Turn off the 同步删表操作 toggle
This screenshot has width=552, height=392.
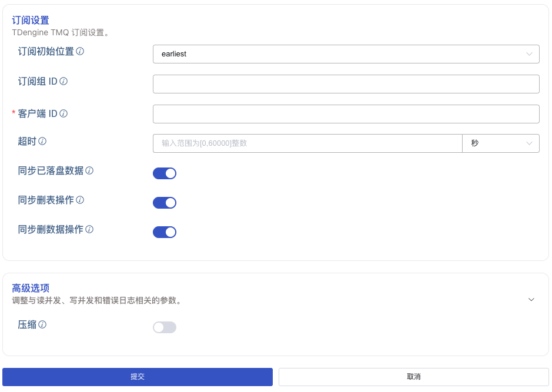pyautogui.click(x=165, y=203)
